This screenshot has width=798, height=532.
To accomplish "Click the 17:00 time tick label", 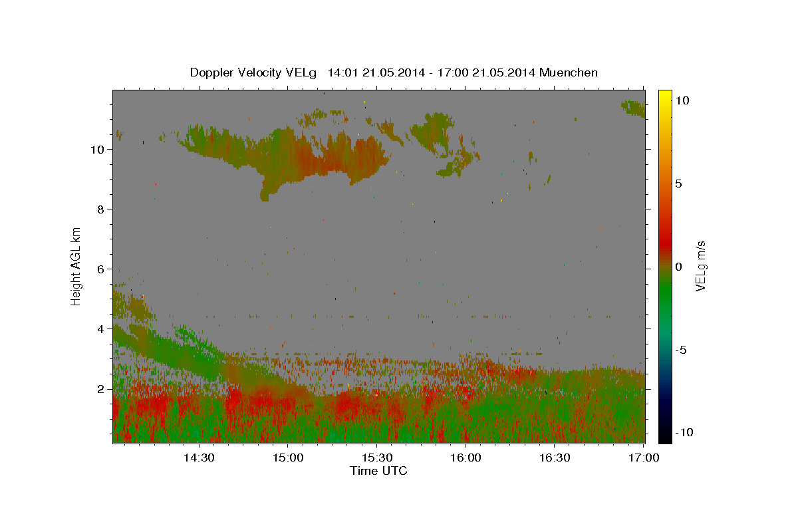I will 644,458.
